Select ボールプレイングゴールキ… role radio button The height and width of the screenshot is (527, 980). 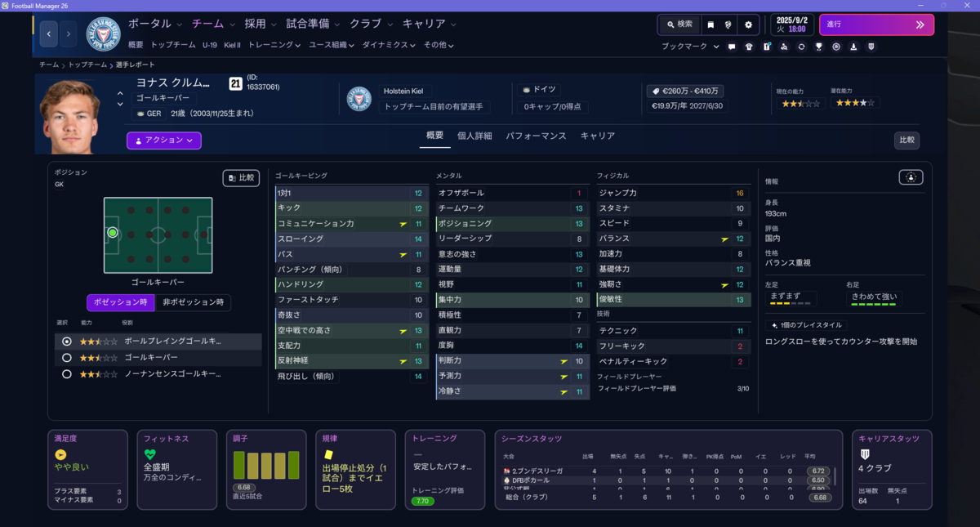[x=67, y=342]
